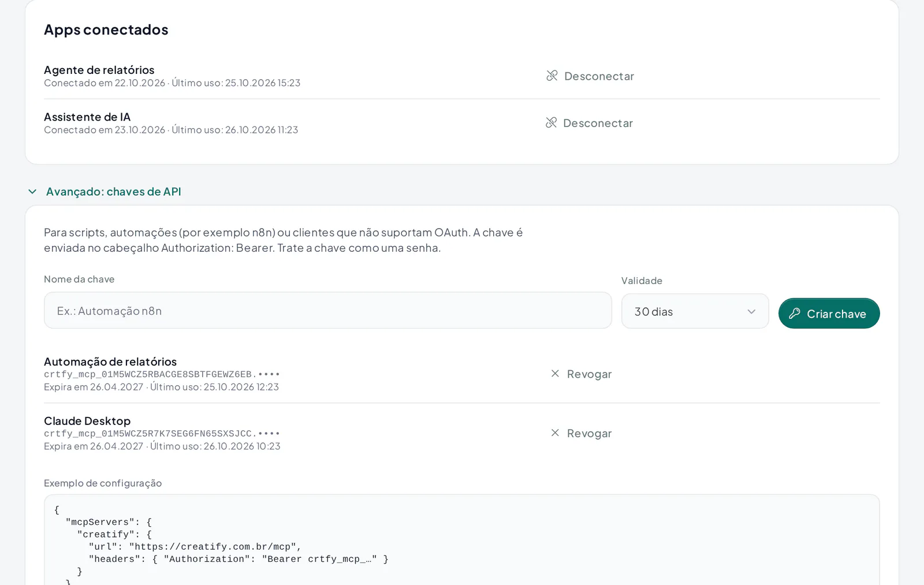The height and width of the screenshot is (585, 924).
Task: Click "Conectado em 23.10.2026" line
Action: click(171, 130)
